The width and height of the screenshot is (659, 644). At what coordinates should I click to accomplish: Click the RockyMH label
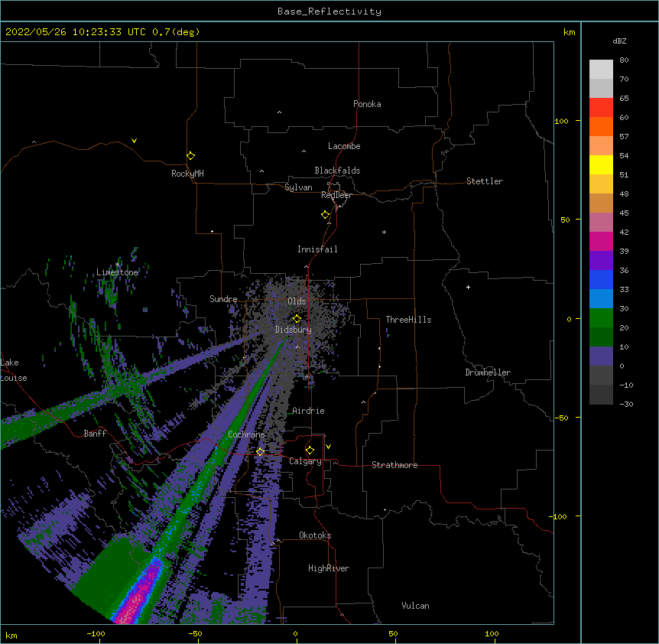coord(187,173)
